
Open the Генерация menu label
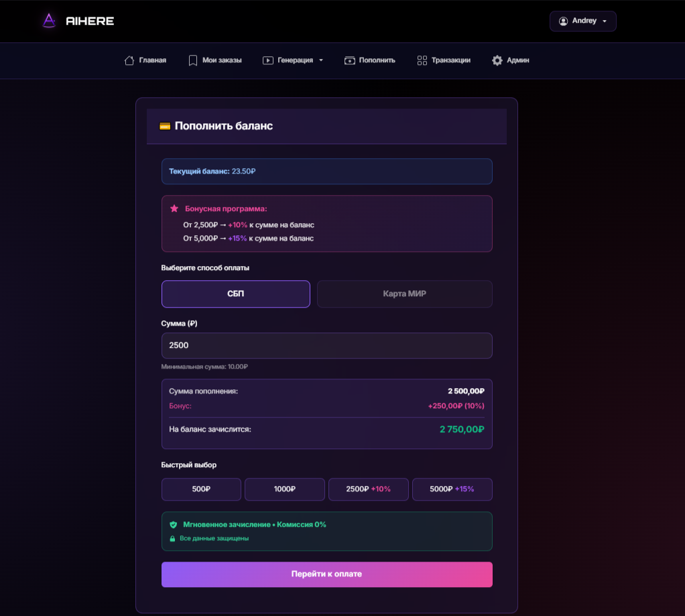pos(296,60)
